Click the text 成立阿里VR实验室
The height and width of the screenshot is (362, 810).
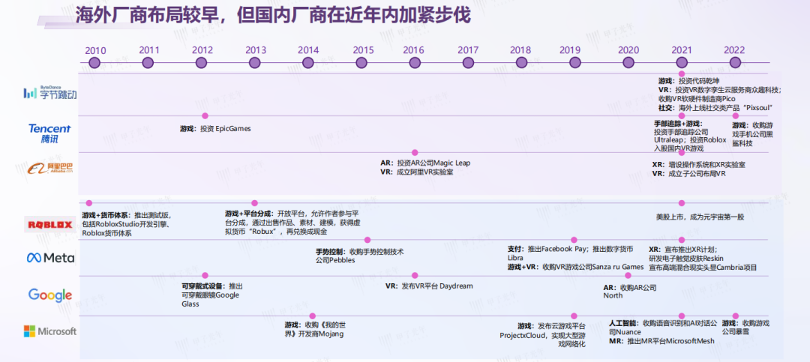[x=425, y=172]
